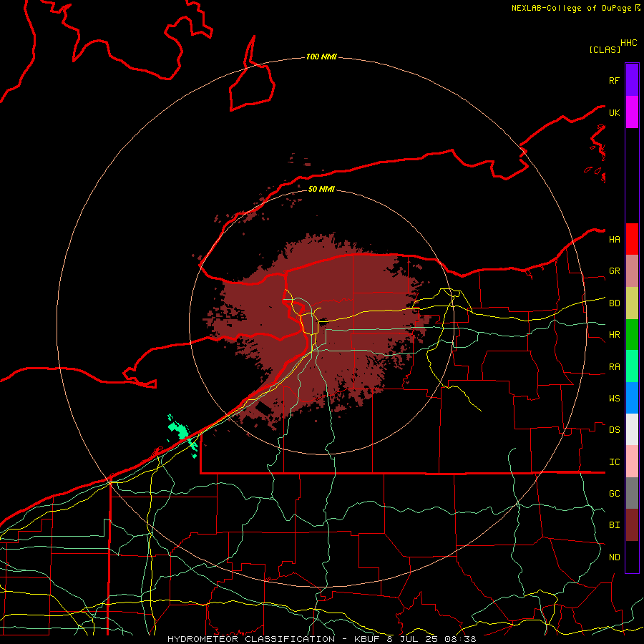This screenshot has height=644, width=644.
Task: Click the ND black legend swatch
Action: (x=632, y=557)
